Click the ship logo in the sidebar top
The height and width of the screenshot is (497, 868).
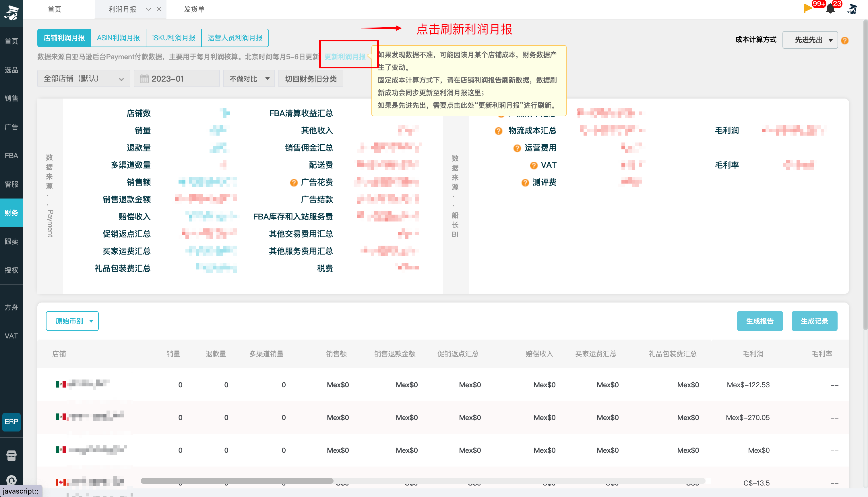click(x=11, y=13)
